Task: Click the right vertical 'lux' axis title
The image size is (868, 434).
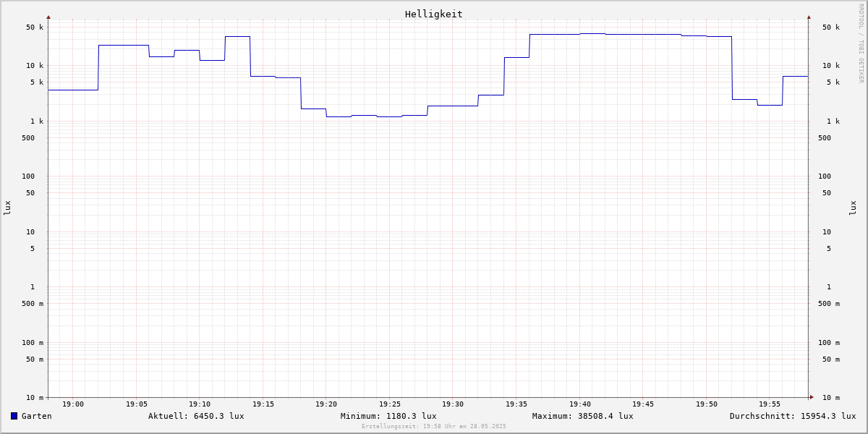Action: tap(854, 208)
